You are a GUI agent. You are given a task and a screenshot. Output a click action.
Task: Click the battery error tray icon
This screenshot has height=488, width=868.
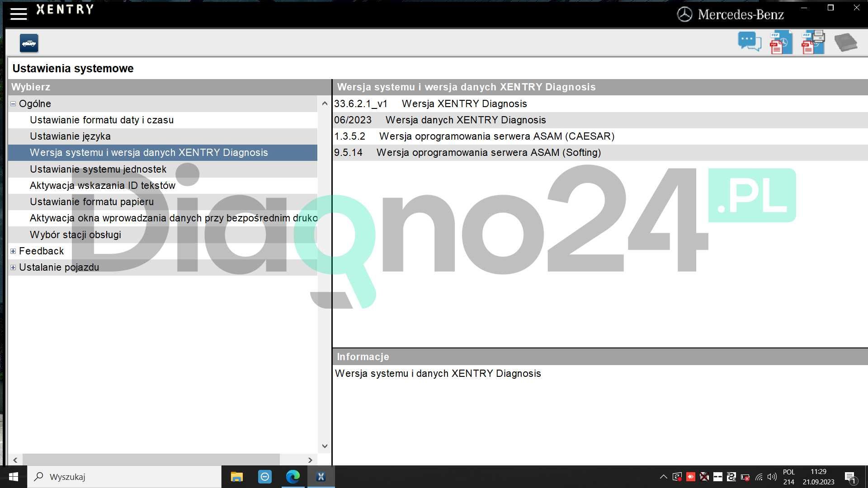pos(745,477)
